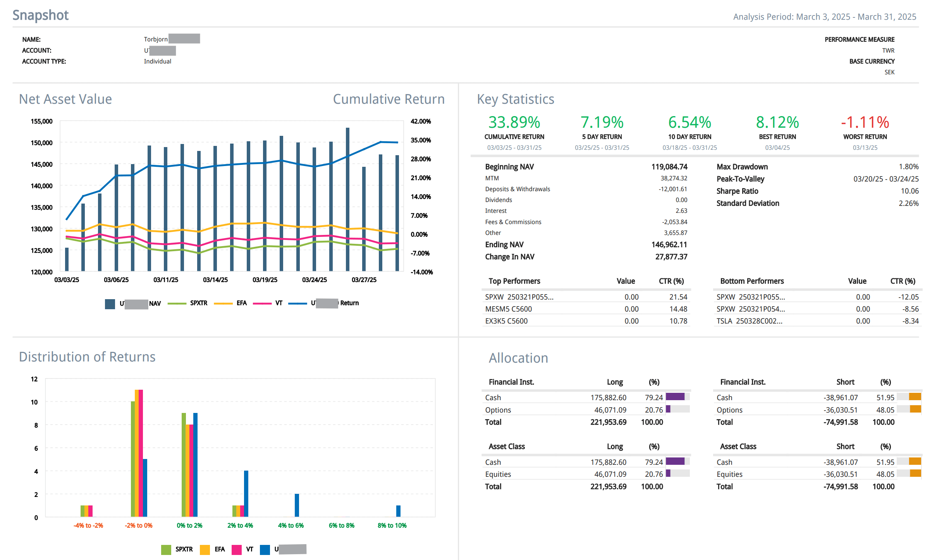
Task: Click the EFA yellow legend line marker
Action: pyautogui.click(x=223, y=303)
